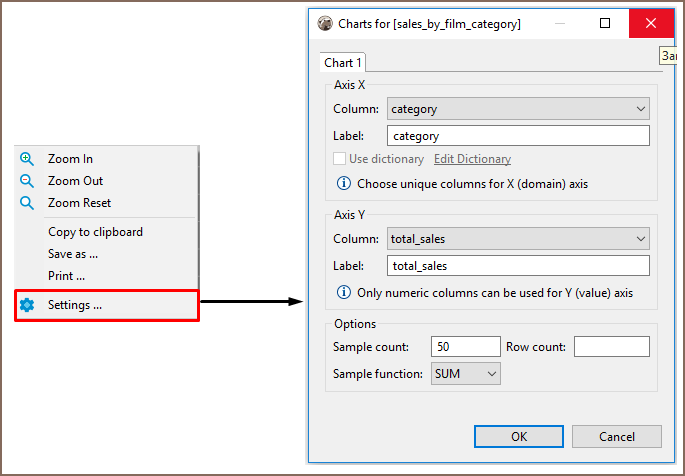Click the Zoom Out magnifier icon
The height and width of the screenshot is (476, 685).
click(27, 181)
